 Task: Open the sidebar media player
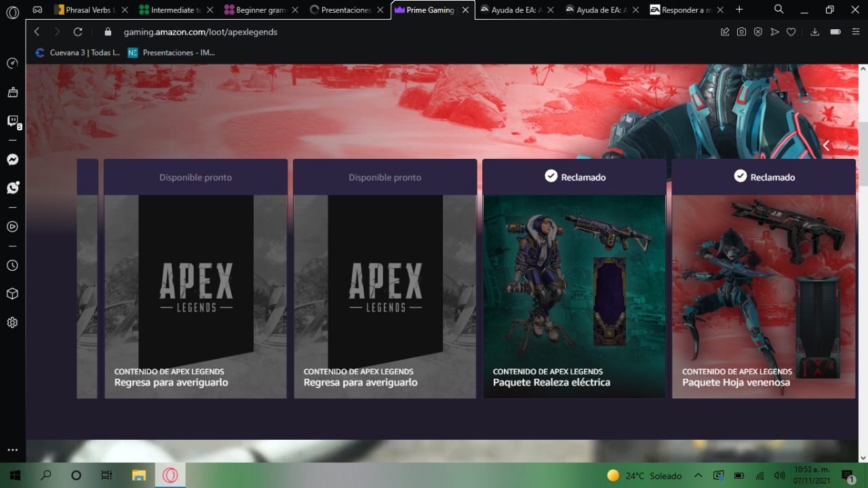(12, 227)
